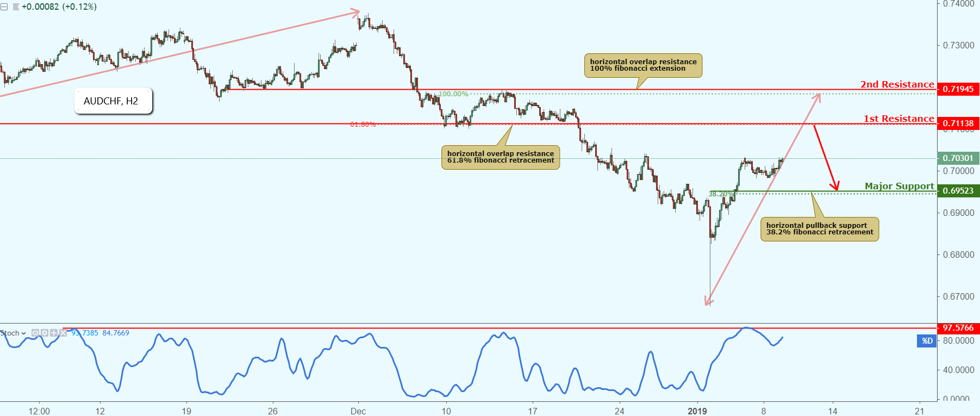Click the '40.0000' Stoch scale label

click(x=959, y=370)
